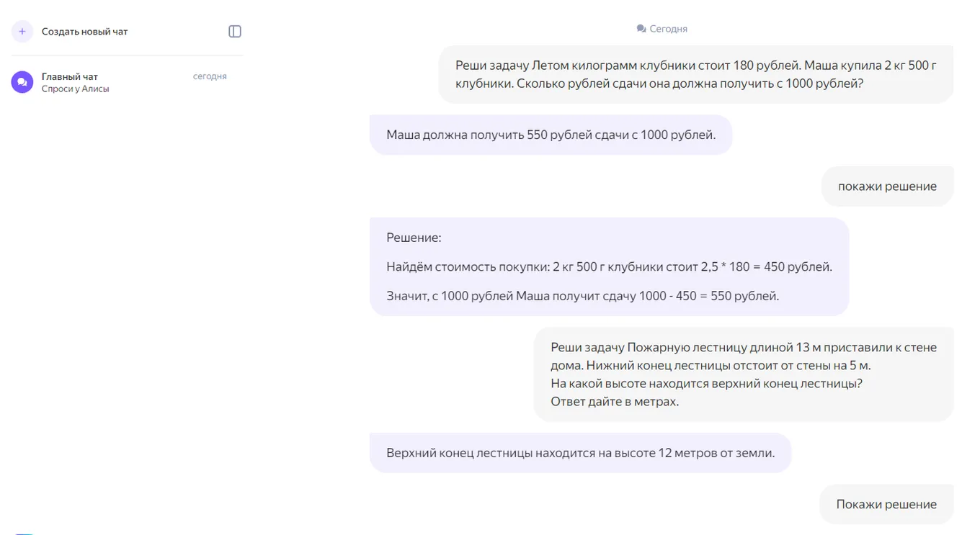Click the speech bubble icon near Сегодня
Image resolution: width=980 pixels, height=535 pixels.
point(641,29)
